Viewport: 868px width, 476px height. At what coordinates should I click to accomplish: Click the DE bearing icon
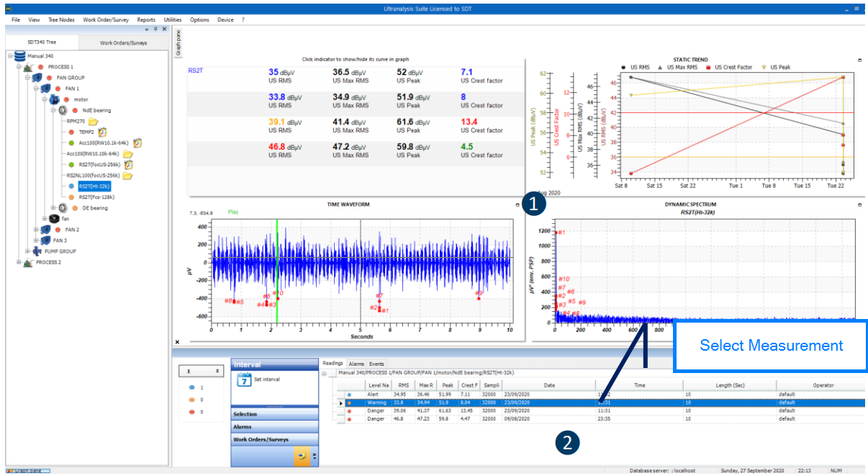pyautogui.click(x=63, y=208)
